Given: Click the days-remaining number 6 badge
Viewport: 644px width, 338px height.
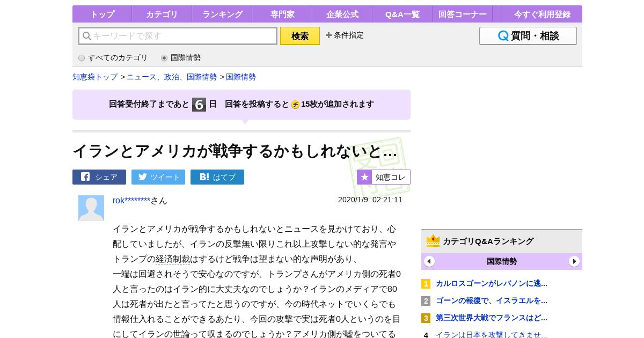Looking at the screenshot, I should (x=199, y=105).
